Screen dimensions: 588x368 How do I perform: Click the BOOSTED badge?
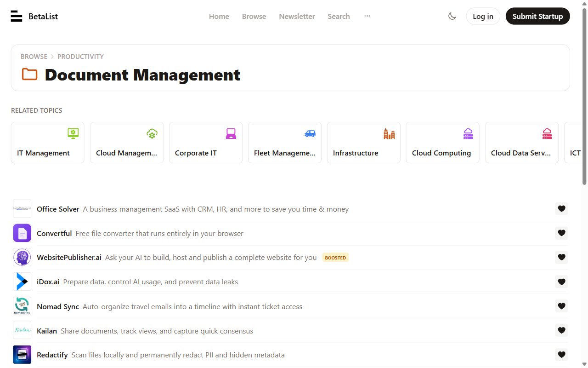[335, 258]
